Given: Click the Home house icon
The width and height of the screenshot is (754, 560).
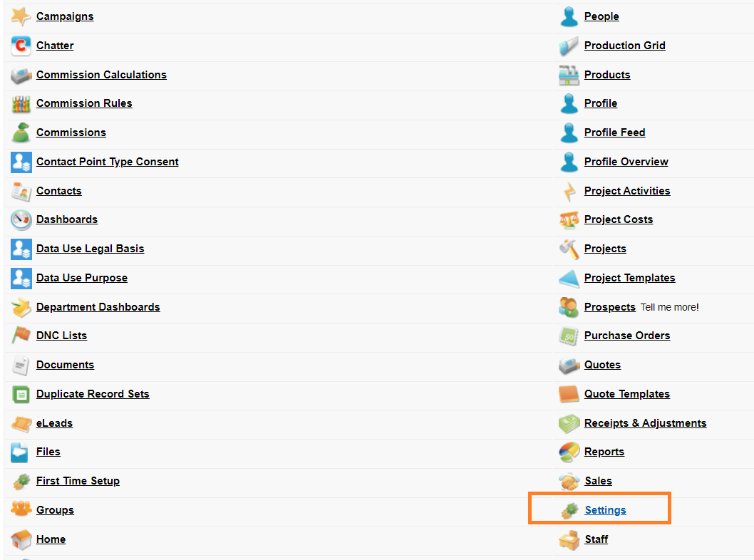Looking at the screenshot, I should tap(21, 539).
